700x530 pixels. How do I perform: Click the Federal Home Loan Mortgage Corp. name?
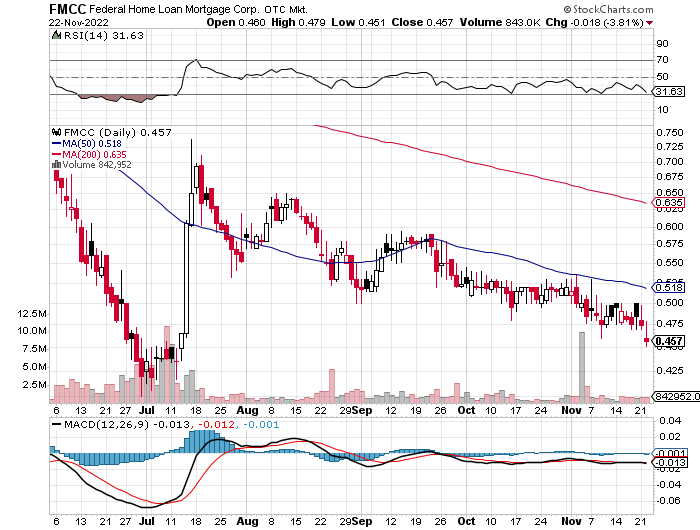pos(174,9)
